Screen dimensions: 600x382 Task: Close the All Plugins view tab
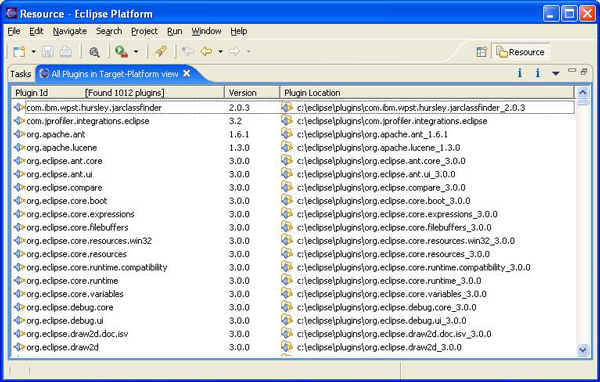[186, 73]
